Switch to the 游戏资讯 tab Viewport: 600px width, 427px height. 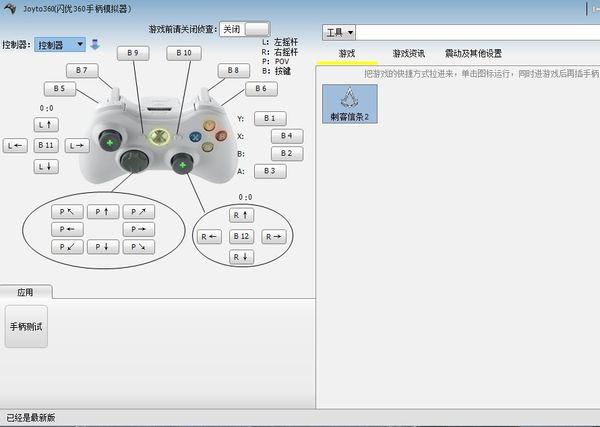pyautogui.click(x=408, y=54)
